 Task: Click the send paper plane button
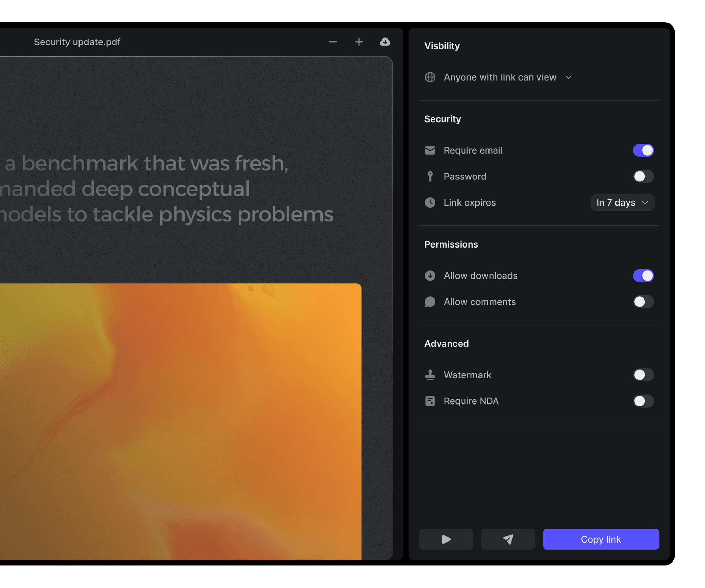pos(508,539)
